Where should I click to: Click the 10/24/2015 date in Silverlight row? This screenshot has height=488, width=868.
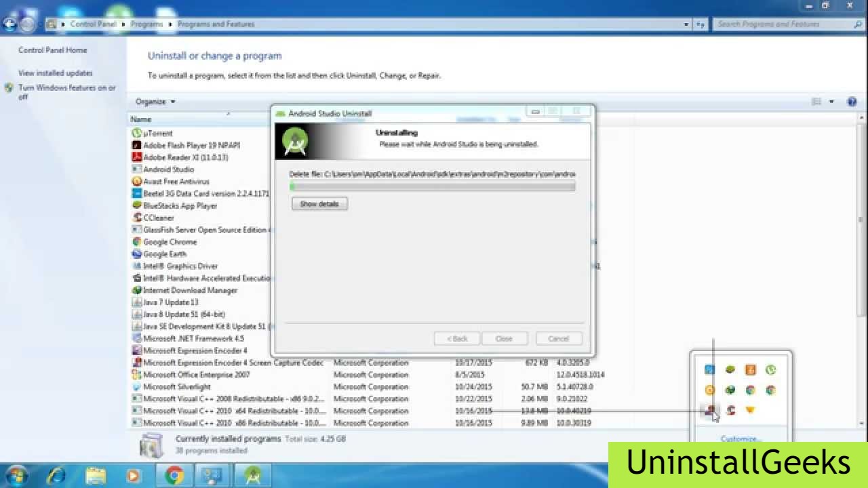point(473,387)
